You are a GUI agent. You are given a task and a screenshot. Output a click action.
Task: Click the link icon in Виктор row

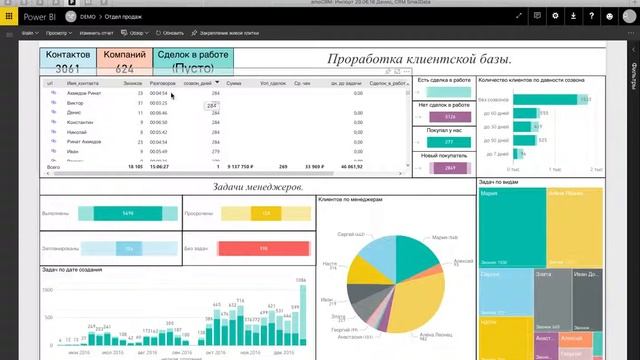pos(53,103)
